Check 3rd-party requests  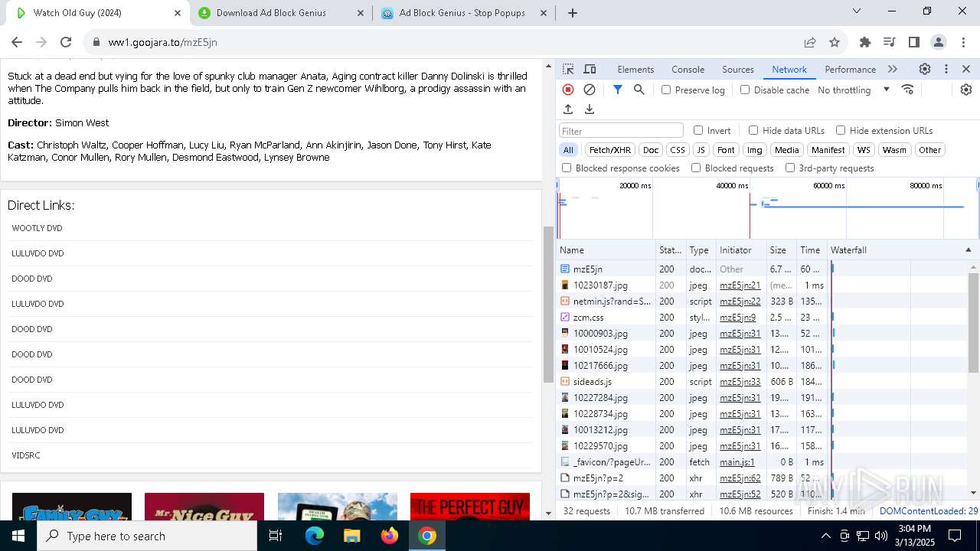(x=790, y=168)
